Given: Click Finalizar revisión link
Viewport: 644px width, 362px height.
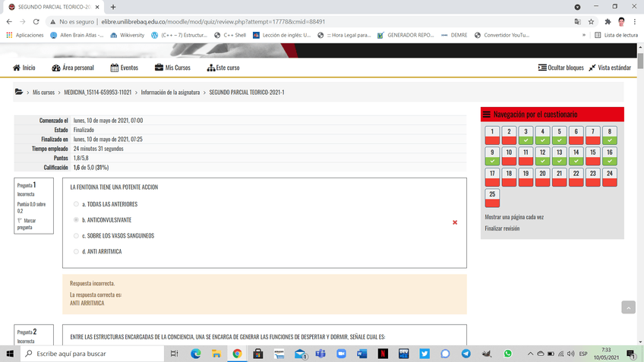Looking at the screenshot, I should (502, 228).
